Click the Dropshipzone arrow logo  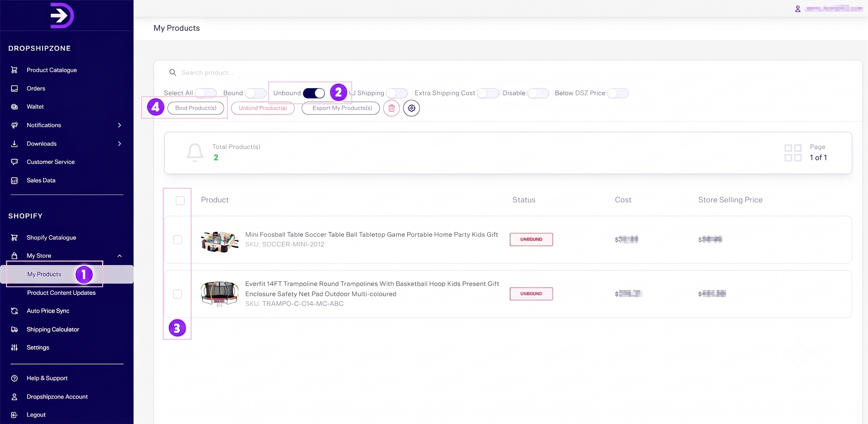(x=62, y=15)
